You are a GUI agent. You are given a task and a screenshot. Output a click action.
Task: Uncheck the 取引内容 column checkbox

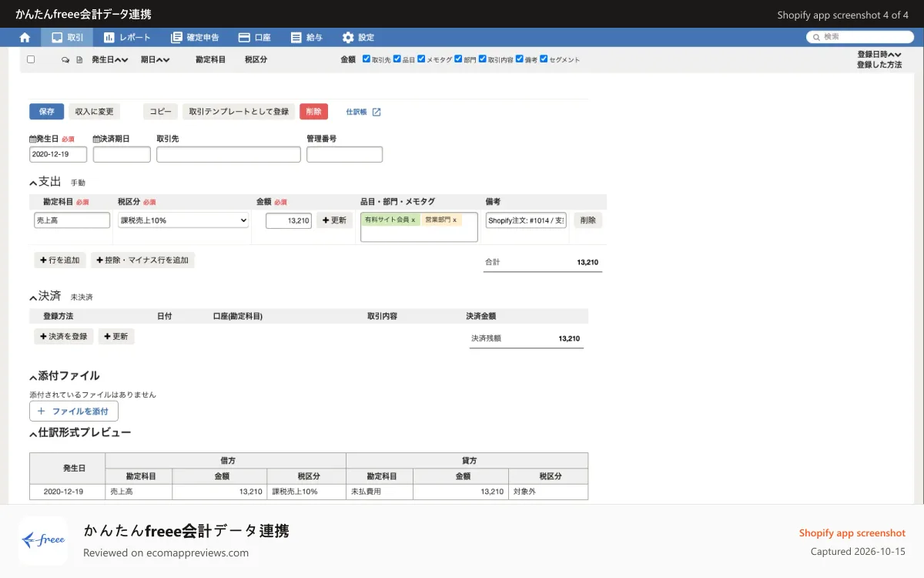pos(482,59)
